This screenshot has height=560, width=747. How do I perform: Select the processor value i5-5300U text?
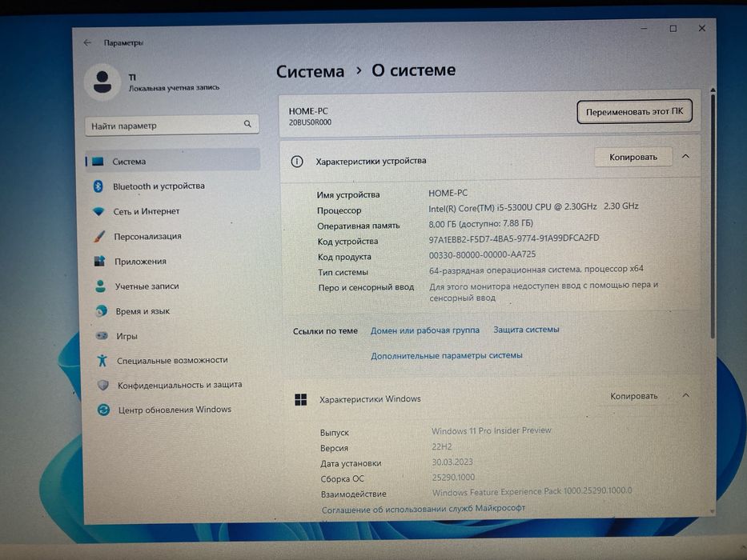pos(533,207)
